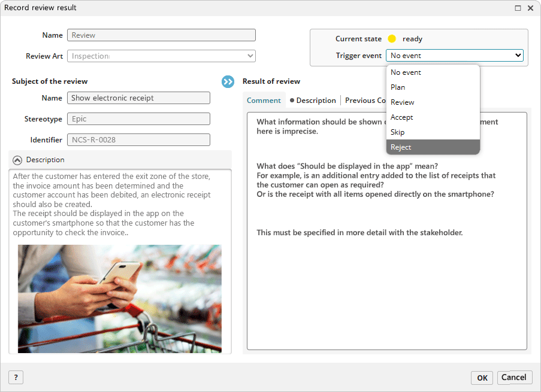Select the Plan event option
The height and width of the screenshot is (392, 541).
point(433,87)
